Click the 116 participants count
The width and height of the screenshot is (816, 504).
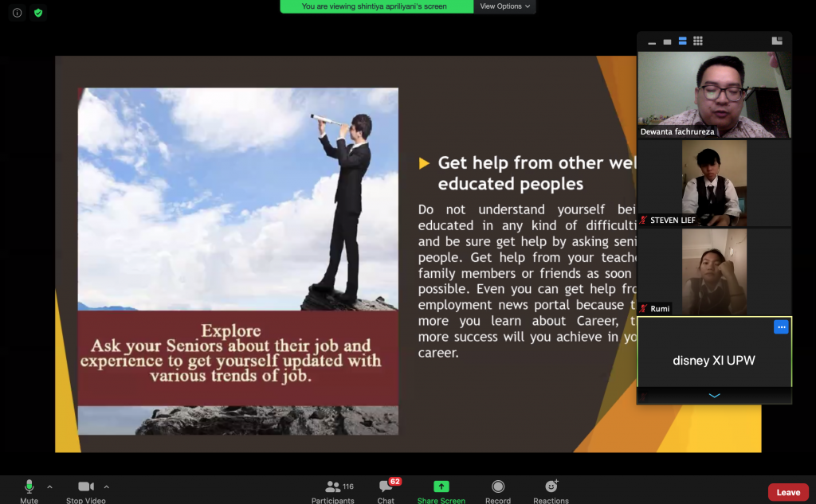pos(348,486)
